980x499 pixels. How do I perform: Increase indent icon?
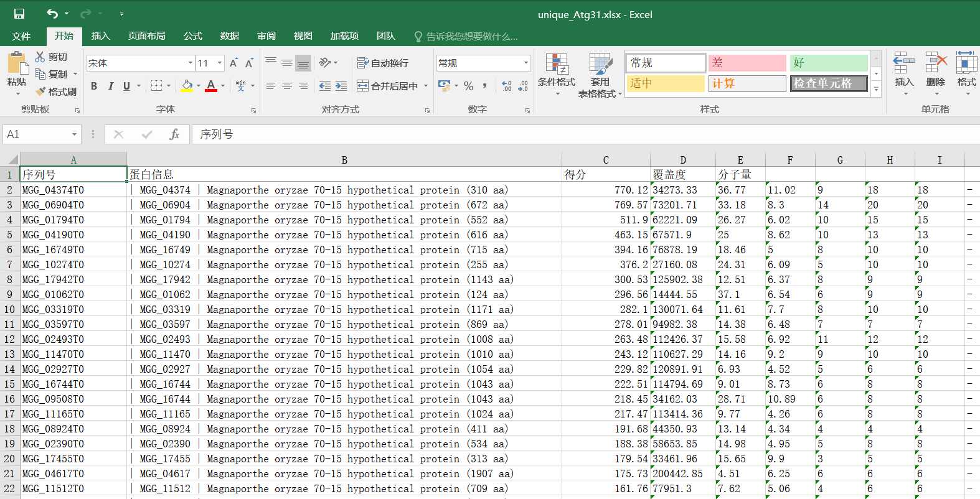[341, 86]
